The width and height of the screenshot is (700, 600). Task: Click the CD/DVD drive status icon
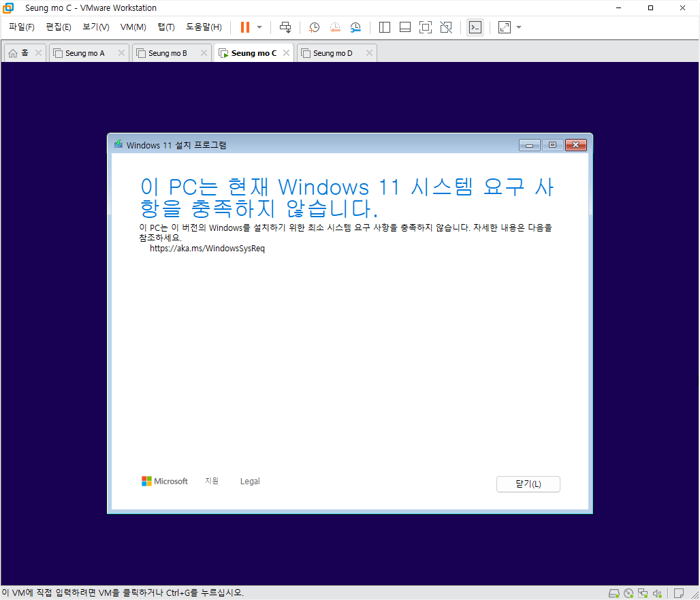[629, 593]
